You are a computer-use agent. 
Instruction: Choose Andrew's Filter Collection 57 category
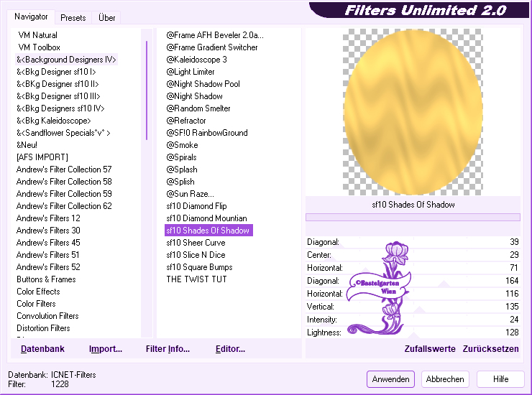64,169
